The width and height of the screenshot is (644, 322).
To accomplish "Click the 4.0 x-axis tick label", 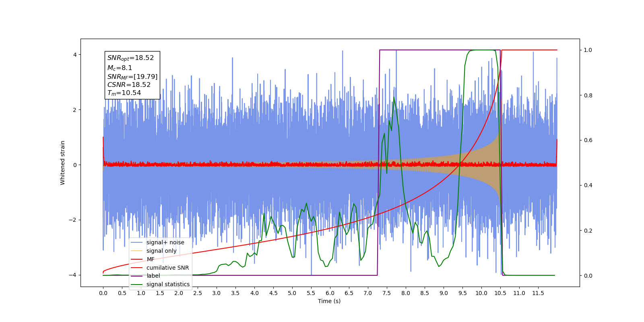I will pos(254,293).
